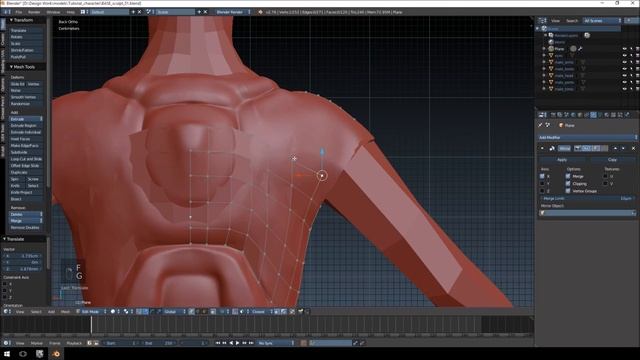Click the wrench modifier icon next to Plane
This screenshot has height=360, width=640.
pos(580,49)
